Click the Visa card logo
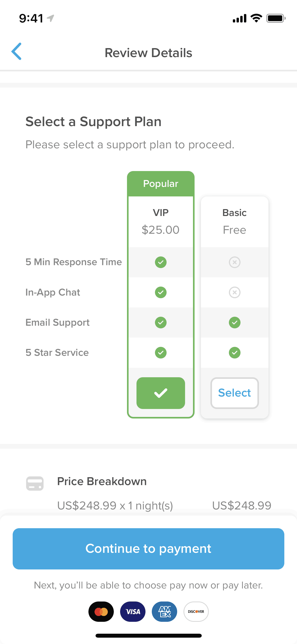Screen dimensions: 297x644 [x=133, y=611]
